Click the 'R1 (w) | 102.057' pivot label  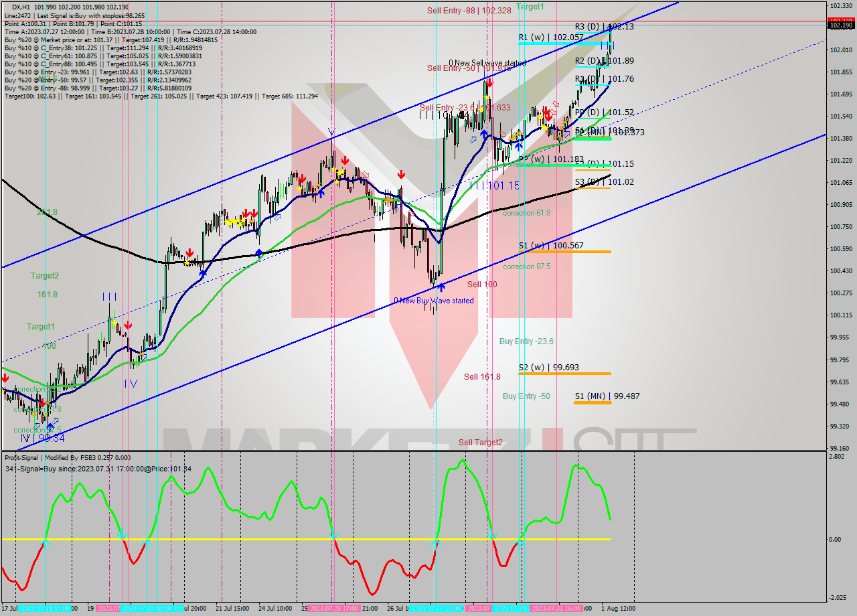tap(550, 37)
